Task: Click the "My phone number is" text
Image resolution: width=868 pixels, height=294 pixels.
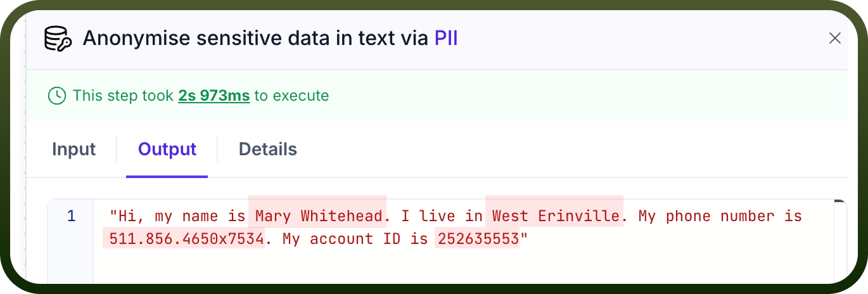Action: coord(720,216)
